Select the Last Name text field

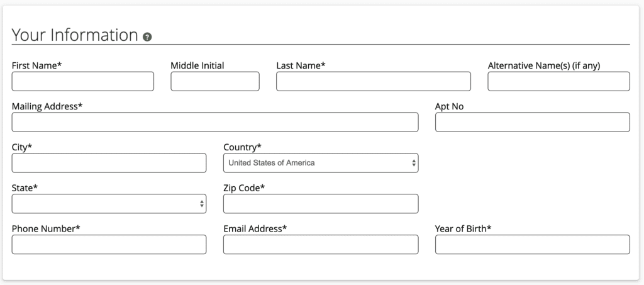pyautogui.click(x=373, y=81)
